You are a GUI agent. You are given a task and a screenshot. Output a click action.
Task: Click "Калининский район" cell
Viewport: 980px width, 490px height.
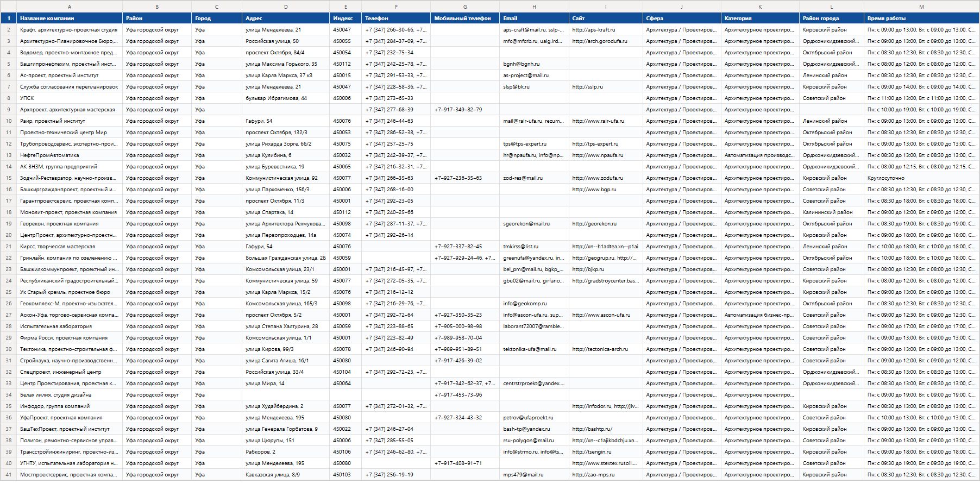coord(832,212)
